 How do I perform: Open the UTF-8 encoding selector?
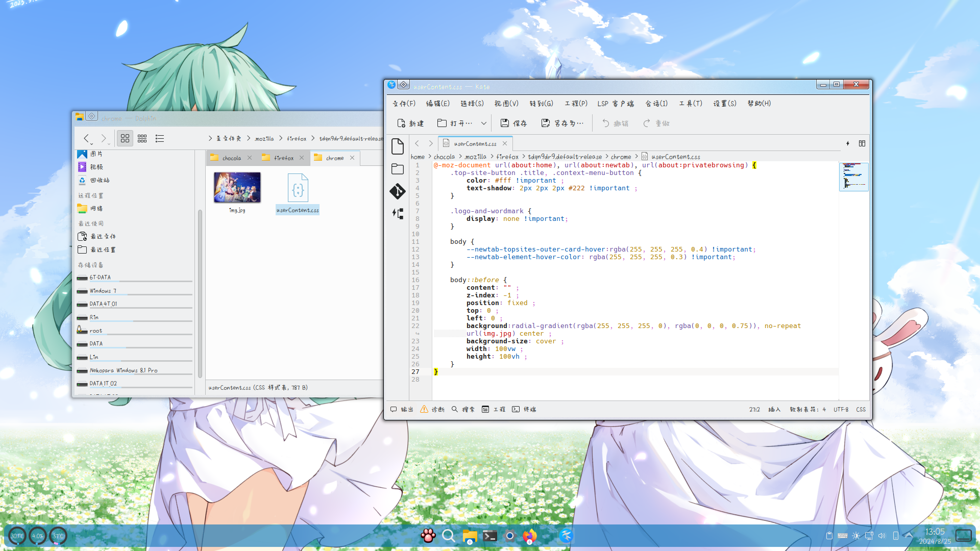(841, 409)
